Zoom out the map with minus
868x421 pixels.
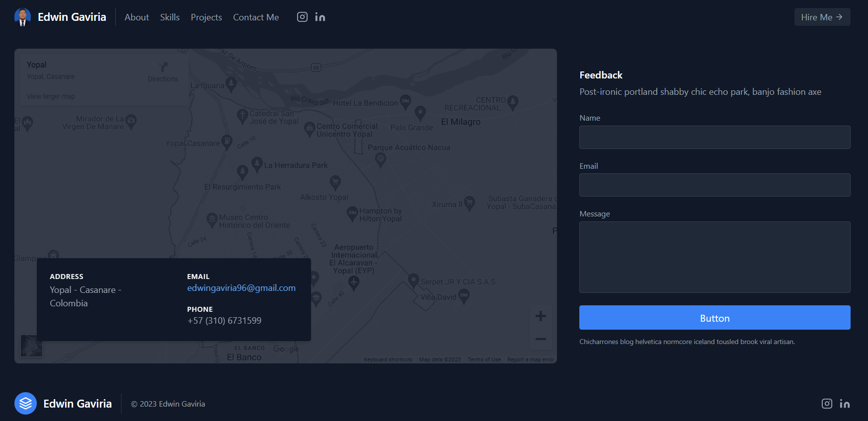tap(541, 339)
